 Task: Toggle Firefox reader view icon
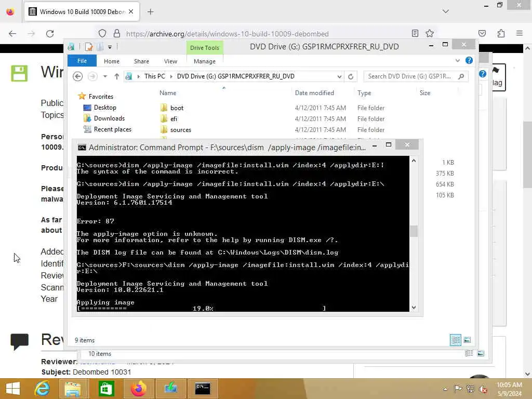tap(415, 33)
